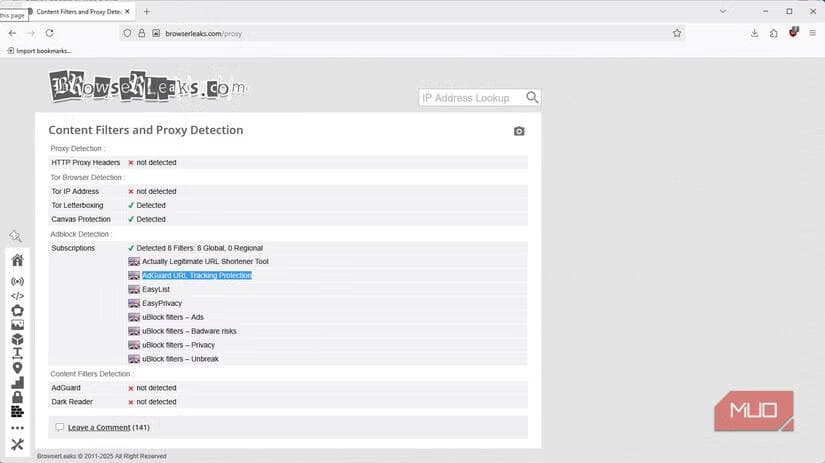
Task: Click the magnifier search icon for IP lookup
Action: (532, 98)
